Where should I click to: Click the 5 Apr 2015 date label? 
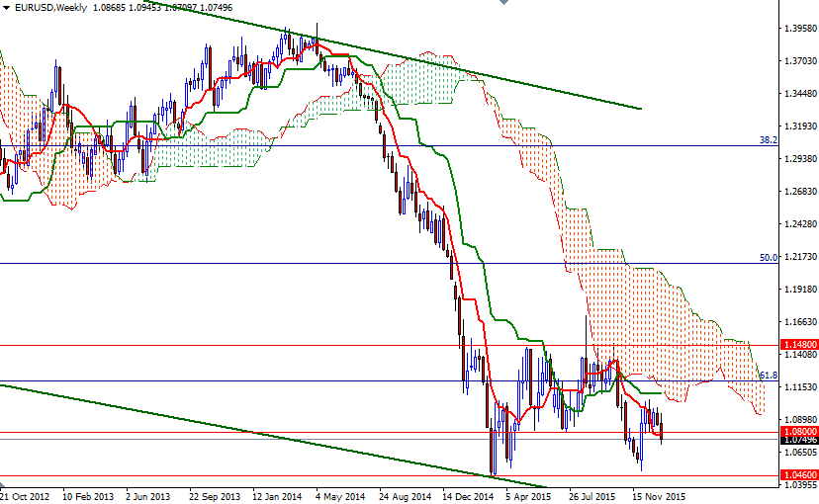coord(528,497)
